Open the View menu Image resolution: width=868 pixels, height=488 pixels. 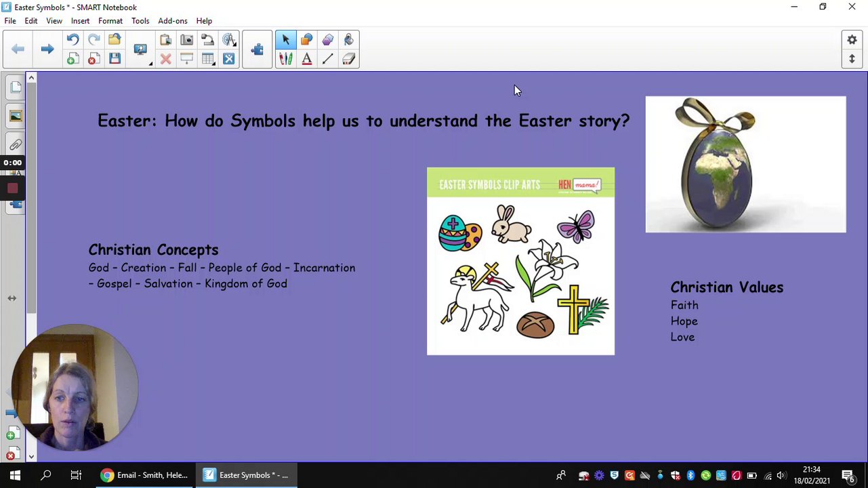[x=54, y=21]
